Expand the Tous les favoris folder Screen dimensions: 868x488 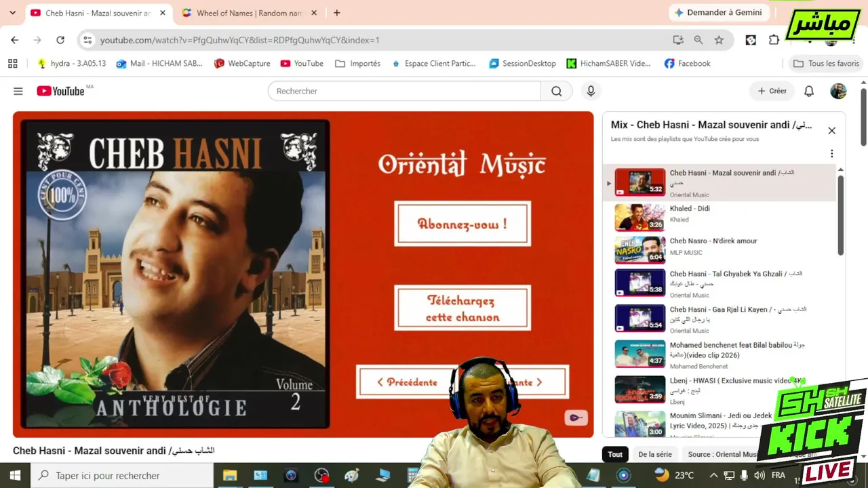tap(826, 64)
